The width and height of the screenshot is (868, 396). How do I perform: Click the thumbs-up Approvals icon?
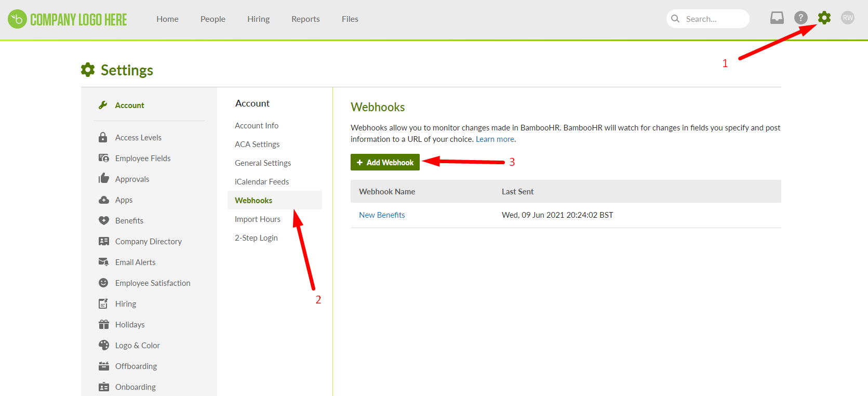(104, 179)
